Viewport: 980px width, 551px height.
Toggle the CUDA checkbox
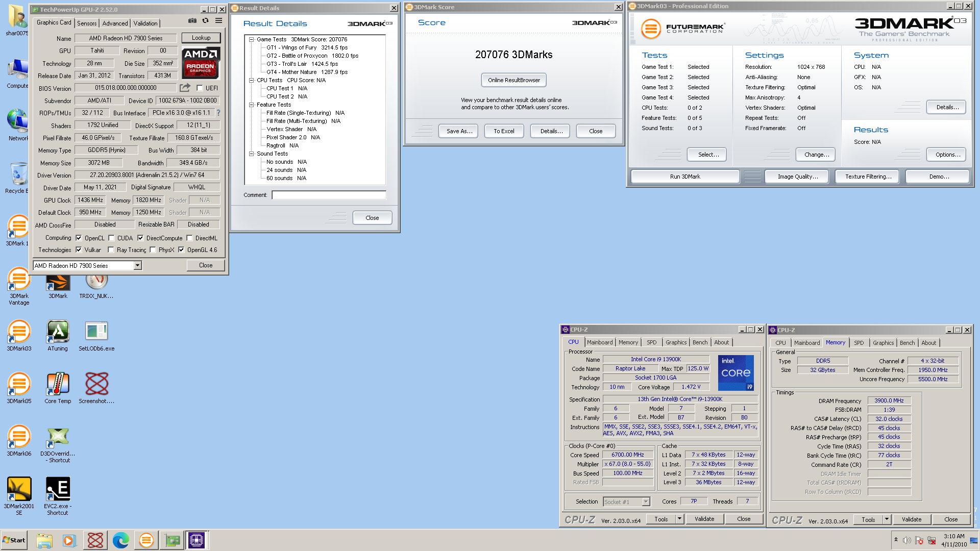pyautogui.click(x=111, y=238)
